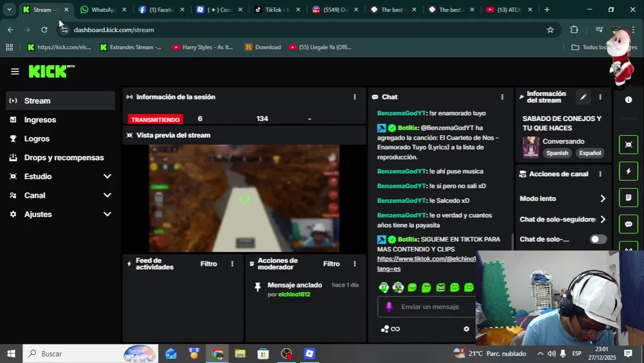Click the info icon on right rail
This screenshot has height=363, width=644.
click(628, 100)
